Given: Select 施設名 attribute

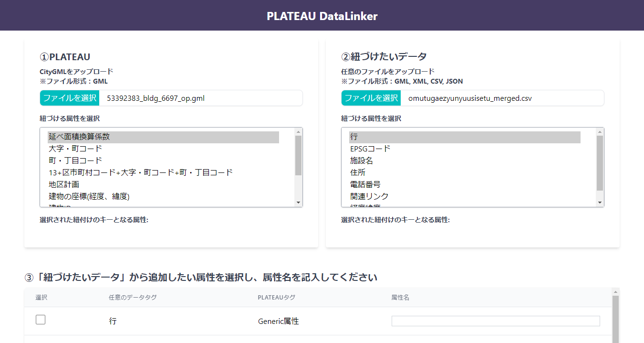Looking at the screenshot, I should [465, 161].
